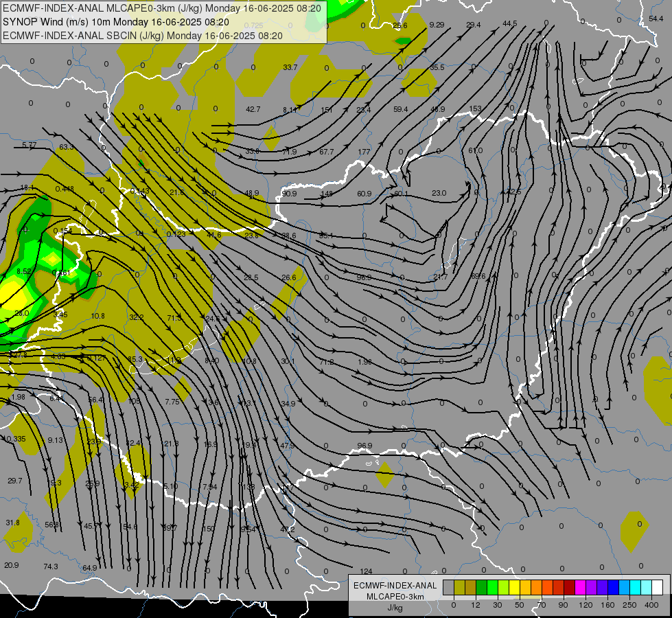
Task: Click the map value '54.4'
Action: coord(656,19)
